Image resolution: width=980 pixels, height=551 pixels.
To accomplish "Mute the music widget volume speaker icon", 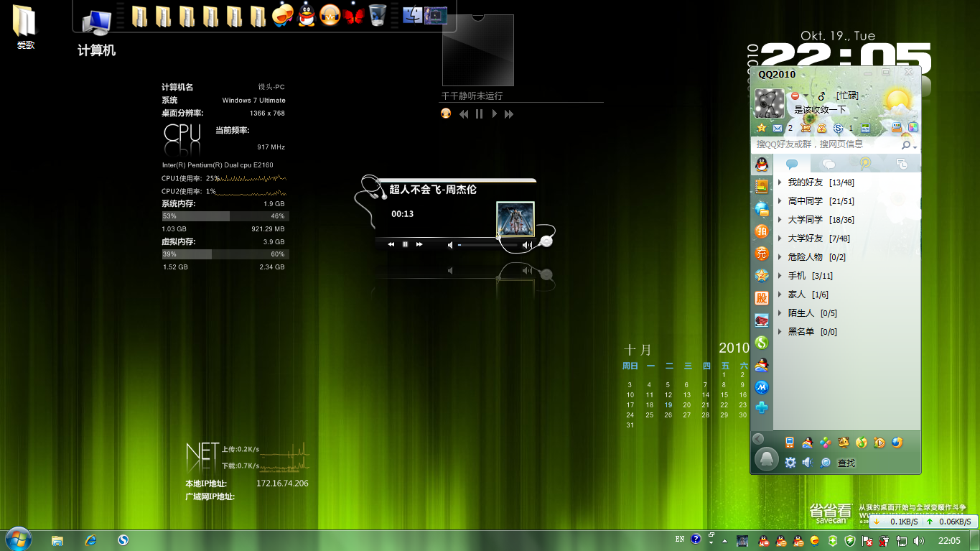I will point(450,245).
